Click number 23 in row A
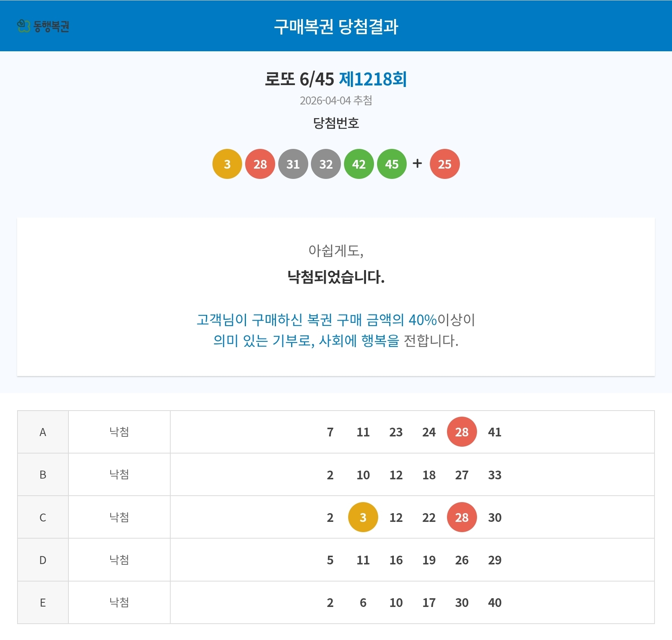 point(396,432)
